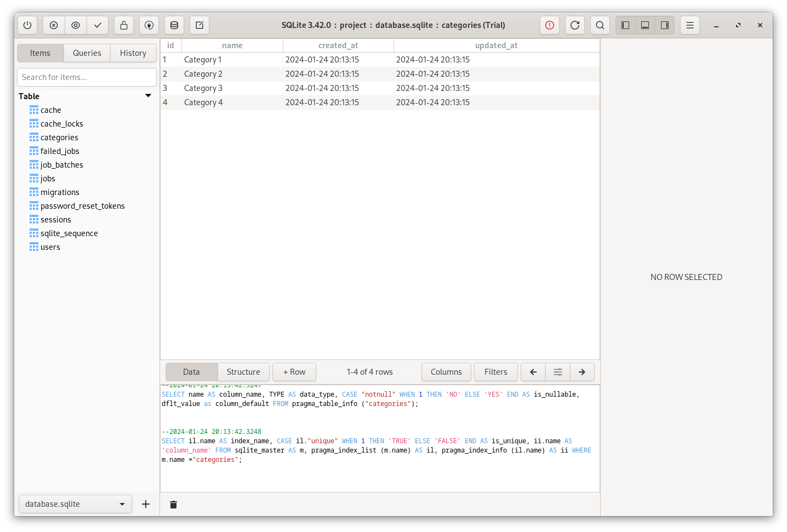Sort by the id column header

[170, 45]
